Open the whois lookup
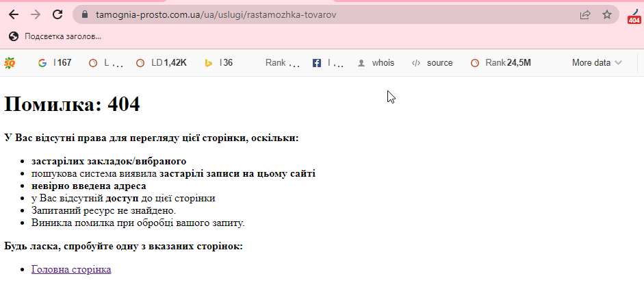This screenshot has height=287, width=644. point(376,63)
